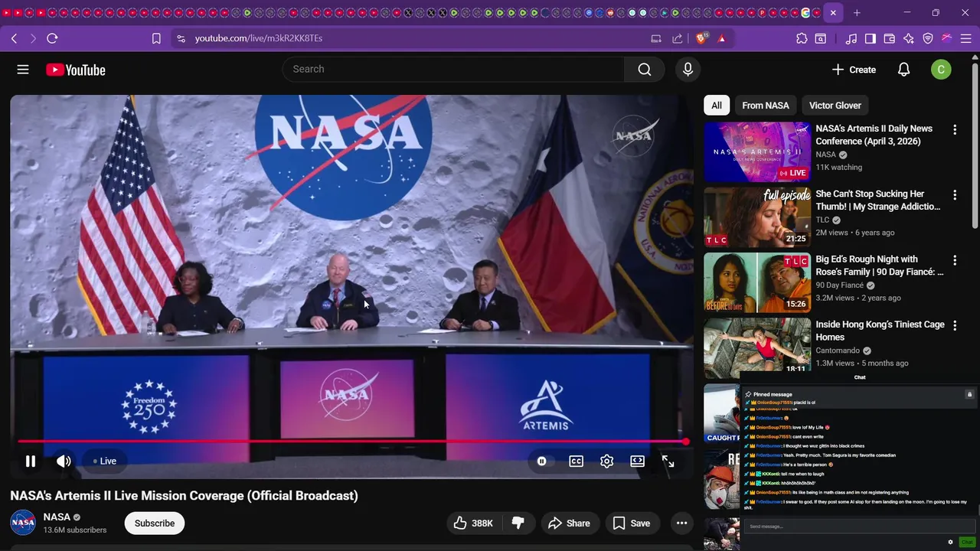Go back in the browser
This screenshot has height=551, width=980.
tap(14, 38)
